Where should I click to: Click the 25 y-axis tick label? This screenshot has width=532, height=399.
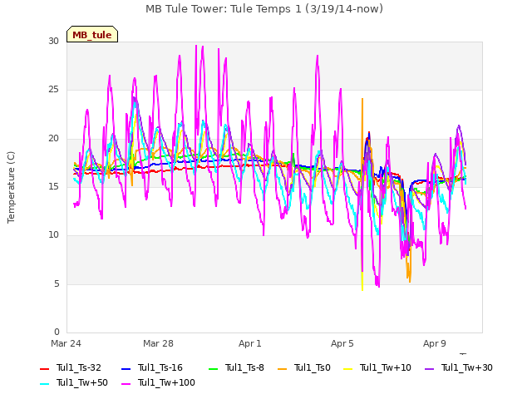(x=53, y=90)
